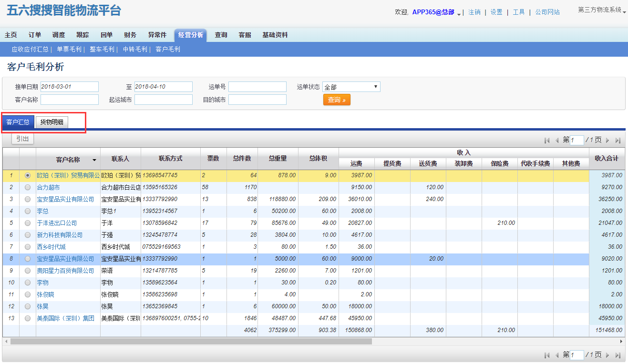Switch to the 货物明细 tab
Image resolution: width=628 pixels, height=364 pixels.
[x=51, y=122]
